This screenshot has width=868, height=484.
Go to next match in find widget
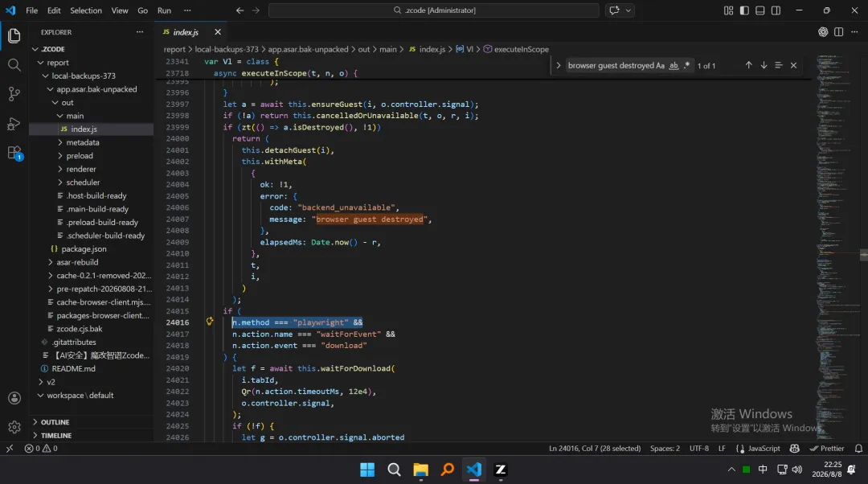(x=764, y=65)
